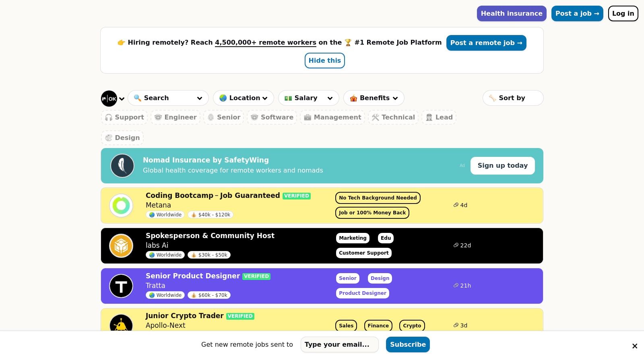The image size is (644, 362).
Task: Click the Subscribe button
Action: pyautogui.click(x=408, y=344)
